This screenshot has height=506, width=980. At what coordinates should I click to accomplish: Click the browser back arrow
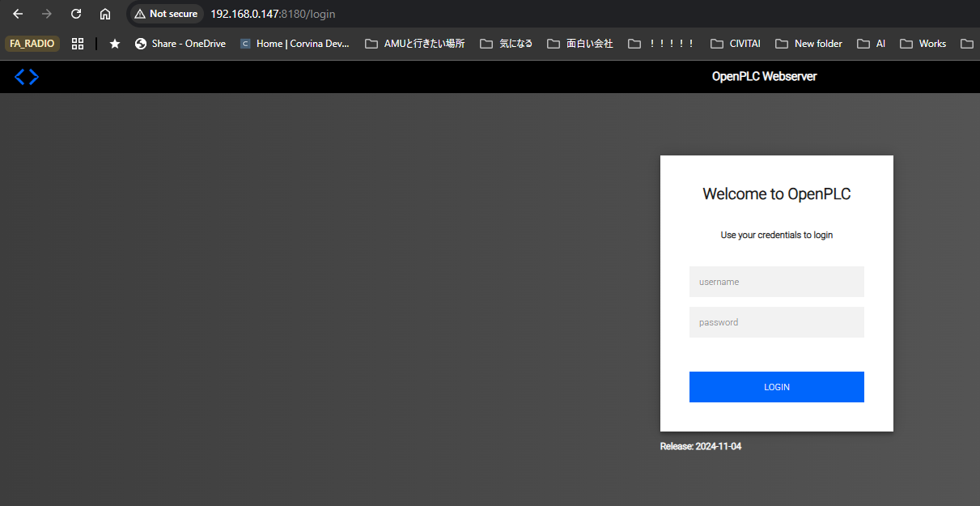[x=18, y=14]
